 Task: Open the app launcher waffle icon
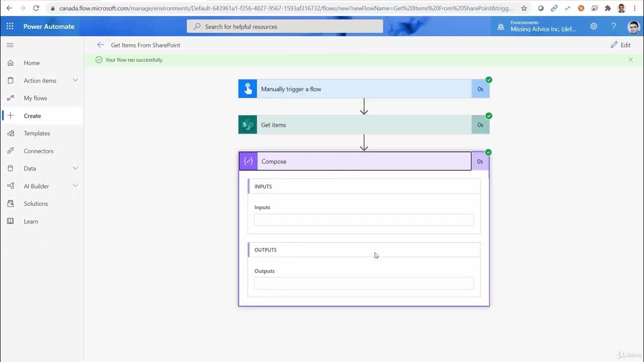coord(10,26)
